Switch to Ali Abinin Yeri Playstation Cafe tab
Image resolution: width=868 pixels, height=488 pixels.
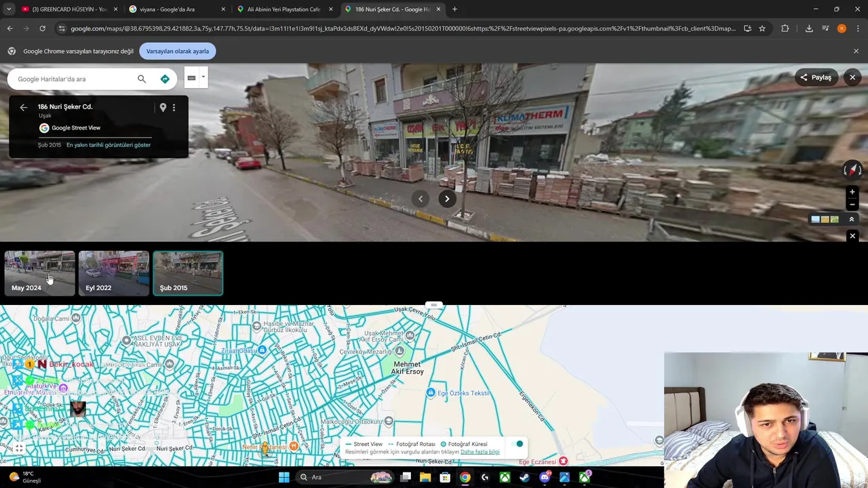283,9
